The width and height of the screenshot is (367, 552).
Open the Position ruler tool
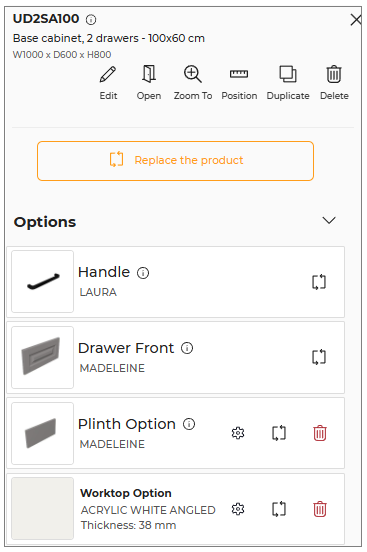[239, 74]
